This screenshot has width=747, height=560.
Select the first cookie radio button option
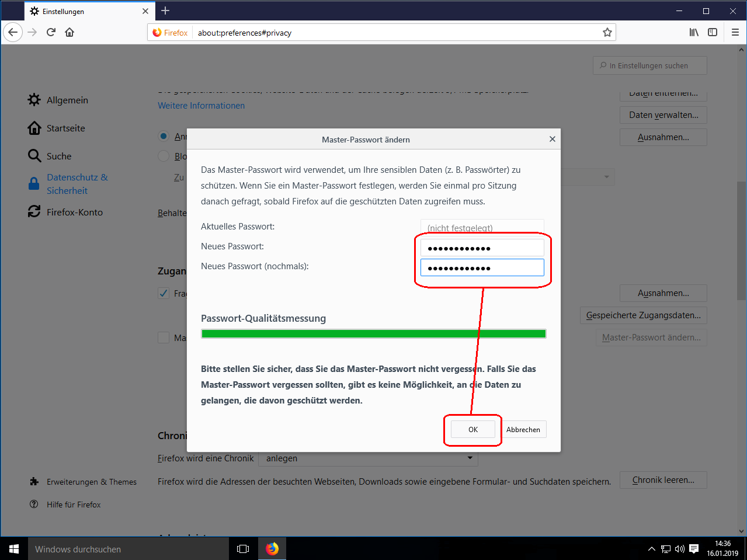point(164,136)
